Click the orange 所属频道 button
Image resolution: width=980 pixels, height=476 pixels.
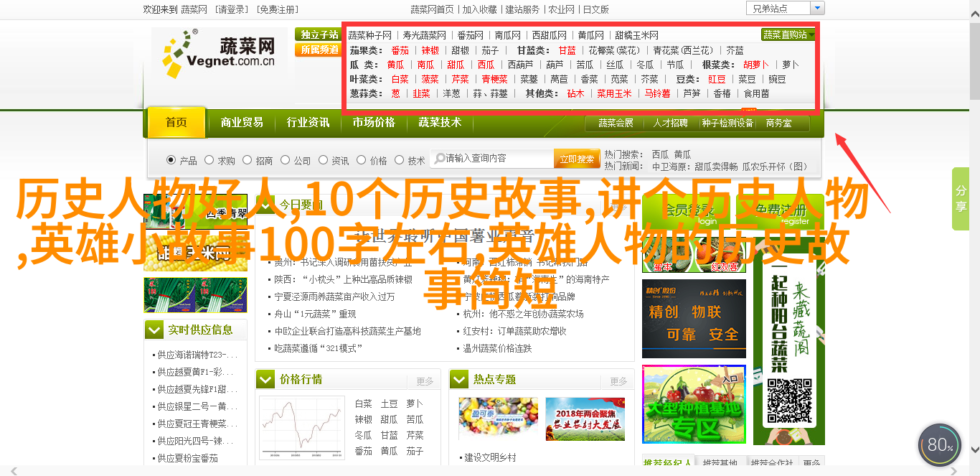point(319,50)
